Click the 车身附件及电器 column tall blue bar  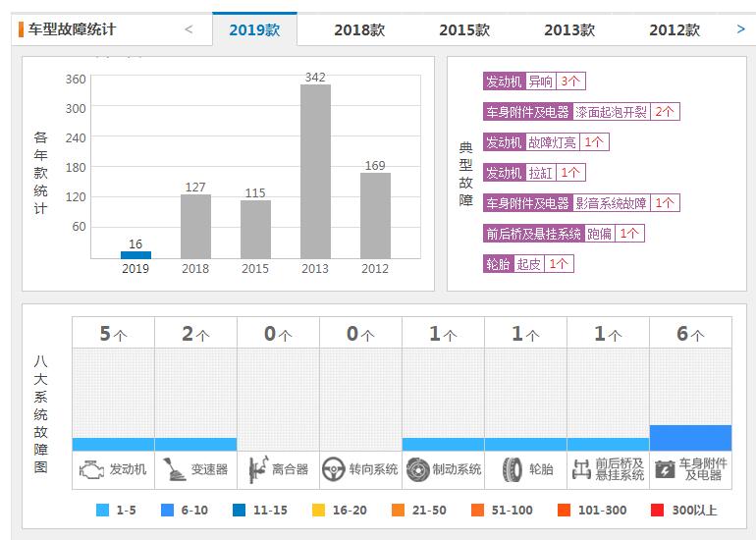pyautogui.click(x=690, y=438)
